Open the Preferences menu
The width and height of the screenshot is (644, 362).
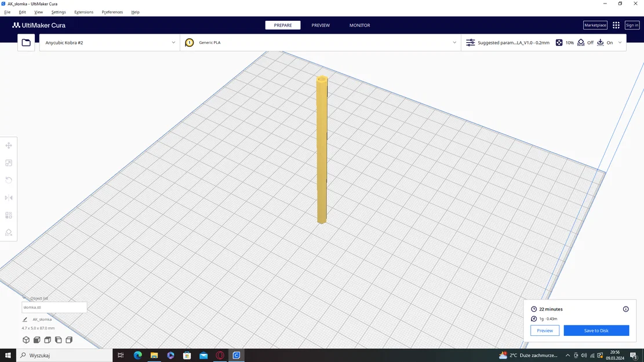[x=112, y=12]
